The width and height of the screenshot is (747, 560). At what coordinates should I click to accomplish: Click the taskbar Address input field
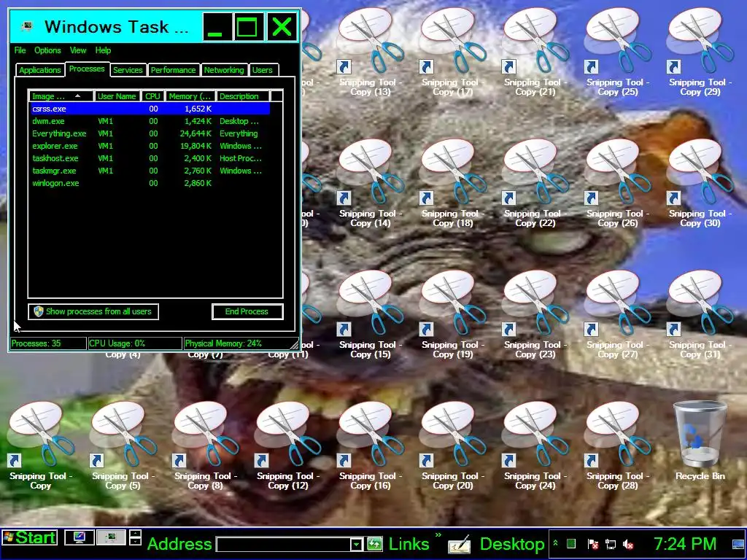click(x=285, y=544)
